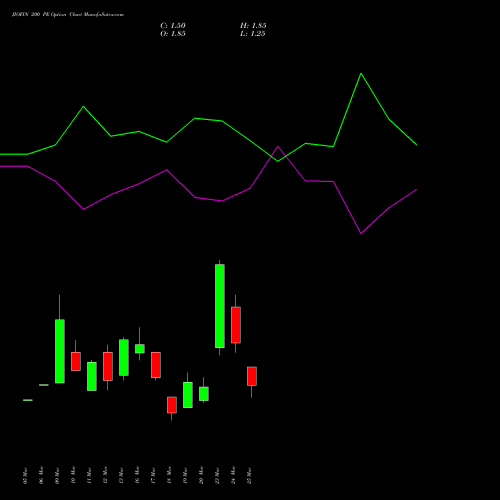Click the tall green candle for 23 Mar
Screen dimensions: 500x500
click(x=220, y=306)
